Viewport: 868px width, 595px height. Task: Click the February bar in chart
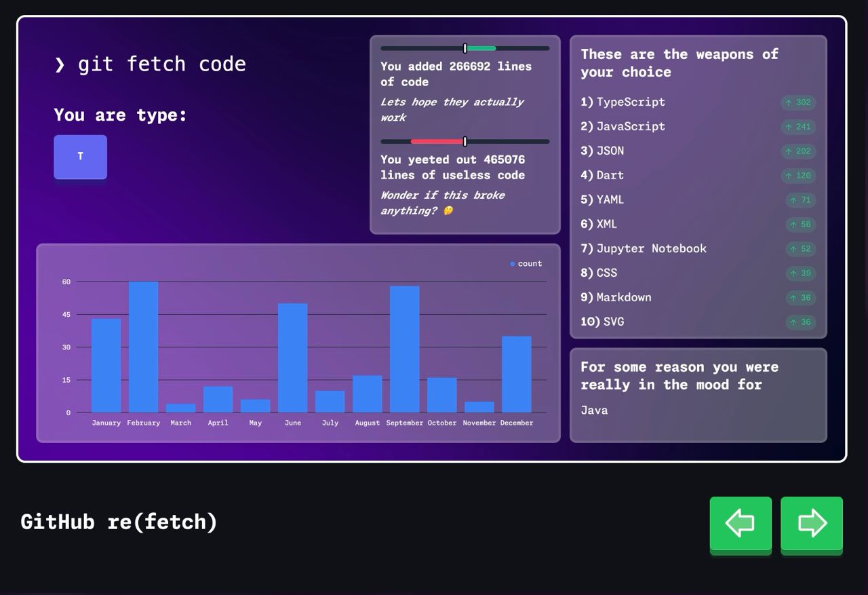144,347
